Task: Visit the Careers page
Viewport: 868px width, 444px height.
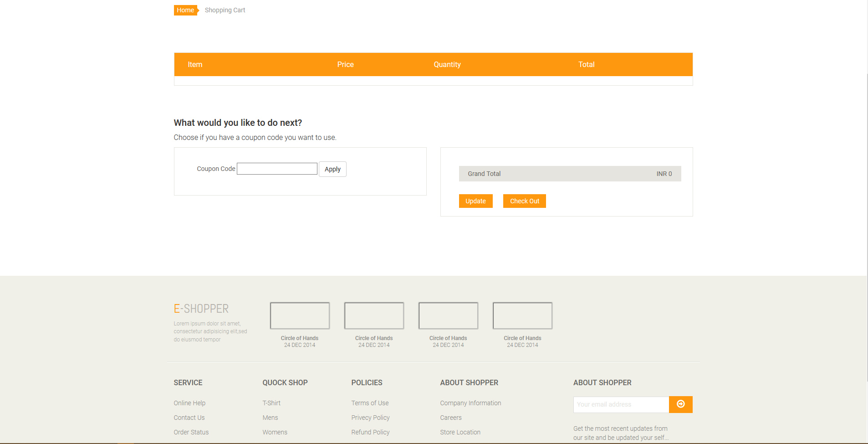Action: pos(450,418)
